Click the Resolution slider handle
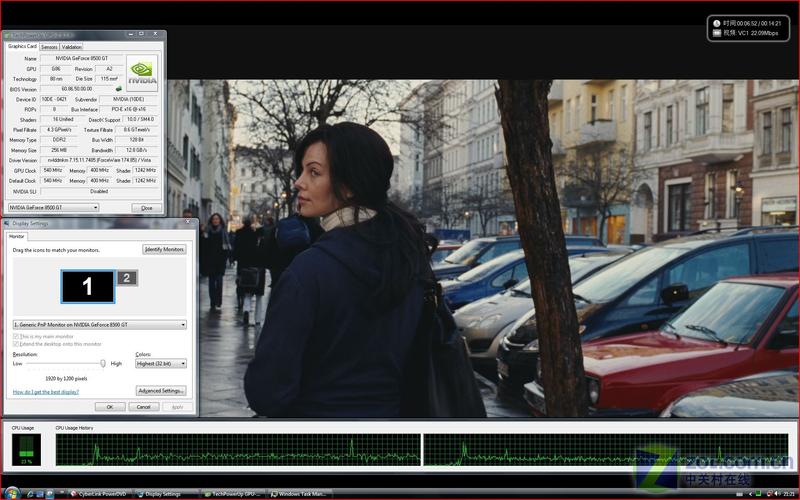Image resolution: width=800 pixels, height=500 pixels. click(x=103, y=363)
